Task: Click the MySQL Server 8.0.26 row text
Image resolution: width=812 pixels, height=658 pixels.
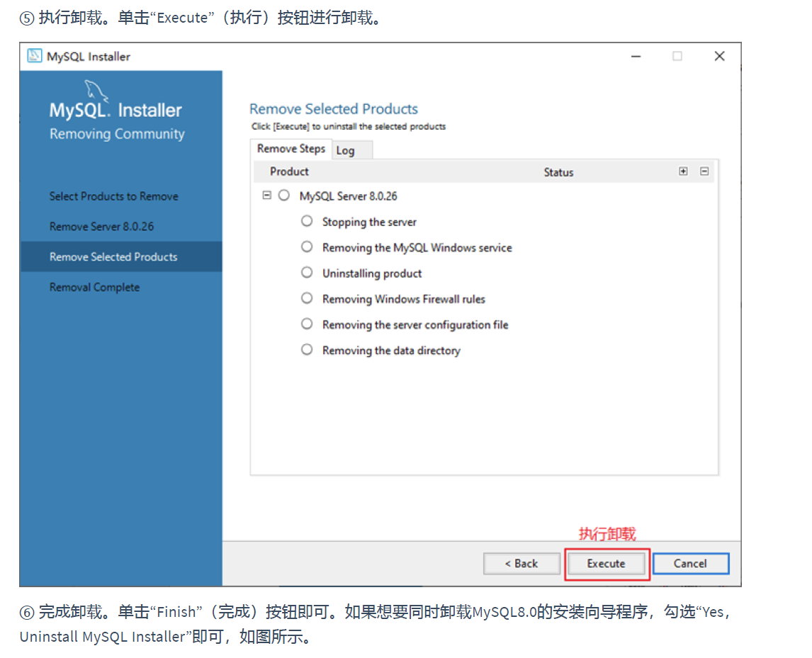Action: [348, 196]
